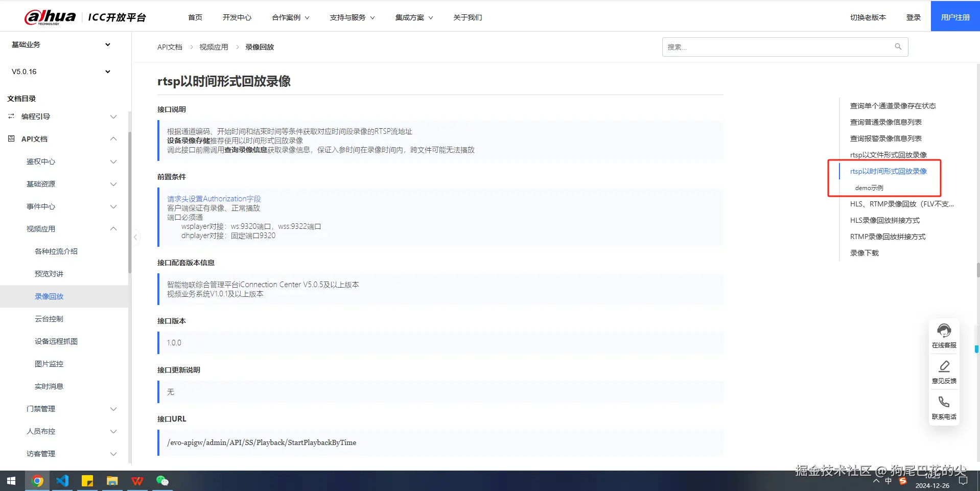The height and width of the screenshot is (491, 980).
Task: Collapse the 视频应用 chevron in the sidebar
Action: pos(113,229)
